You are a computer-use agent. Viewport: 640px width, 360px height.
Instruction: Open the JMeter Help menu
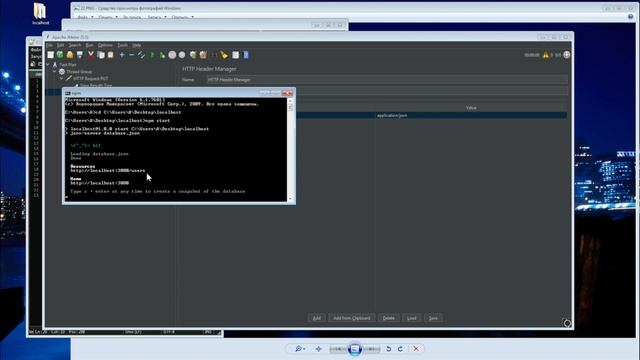click(x=136, y=45)
